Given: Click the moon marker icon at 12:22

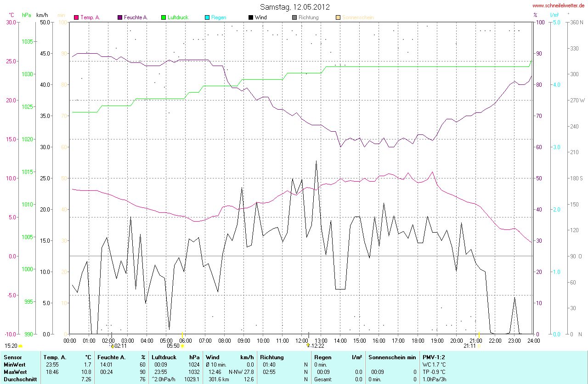Looking at the screenshot, I should (x=308, y=345).
